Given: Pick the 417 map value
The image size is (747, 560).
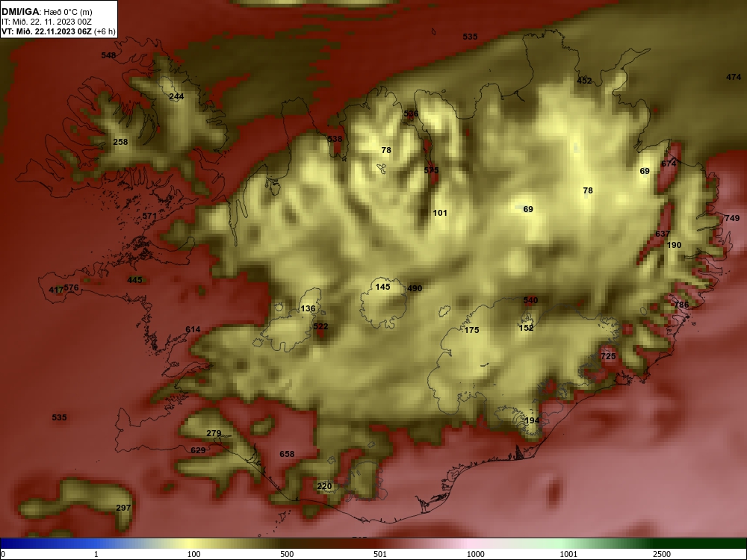Looking at the screenshot, I should click(x=56, y=290).
